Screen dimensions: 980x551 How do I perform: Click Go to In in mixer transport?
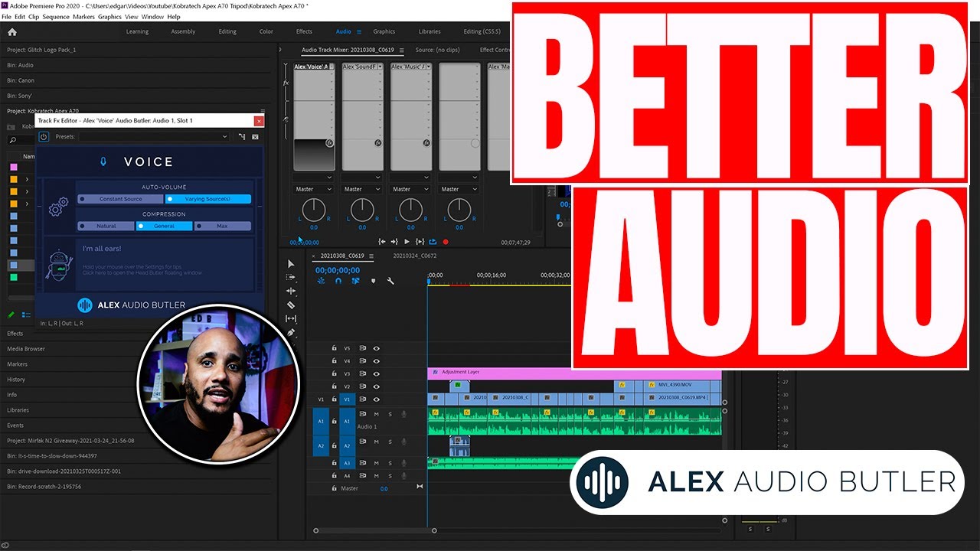tap(381, 242)
